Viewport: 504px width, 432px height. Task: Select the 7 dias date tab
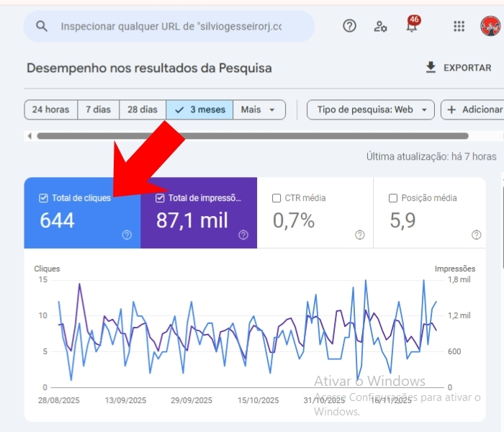[x=98, y=109]
